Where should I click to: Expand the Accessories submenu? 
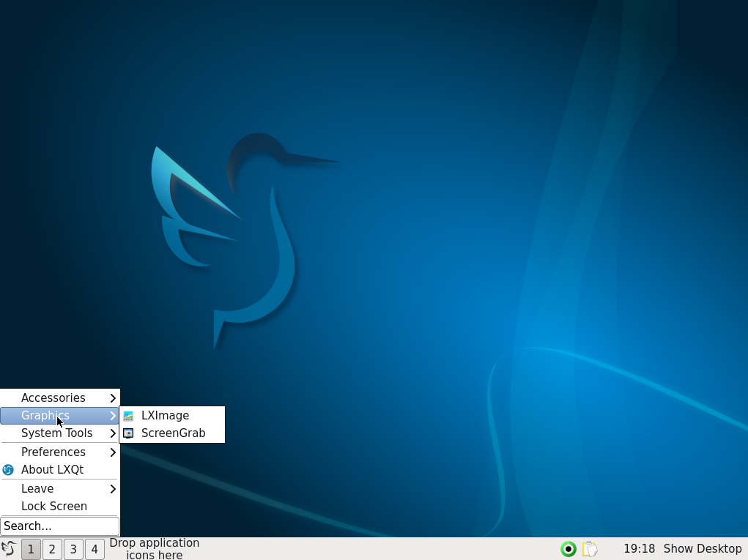(x=53, y=397)
